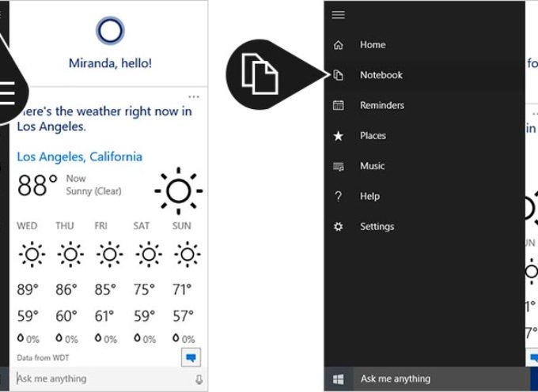Click the 88° current temperature

(37, 185)
